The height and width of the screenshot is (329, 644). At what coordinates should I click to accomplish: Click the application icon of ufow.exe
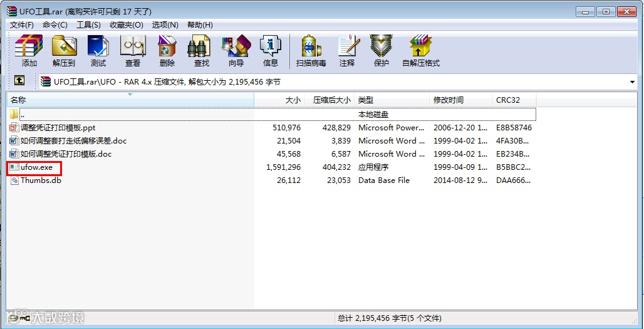[x=14, y=167]
